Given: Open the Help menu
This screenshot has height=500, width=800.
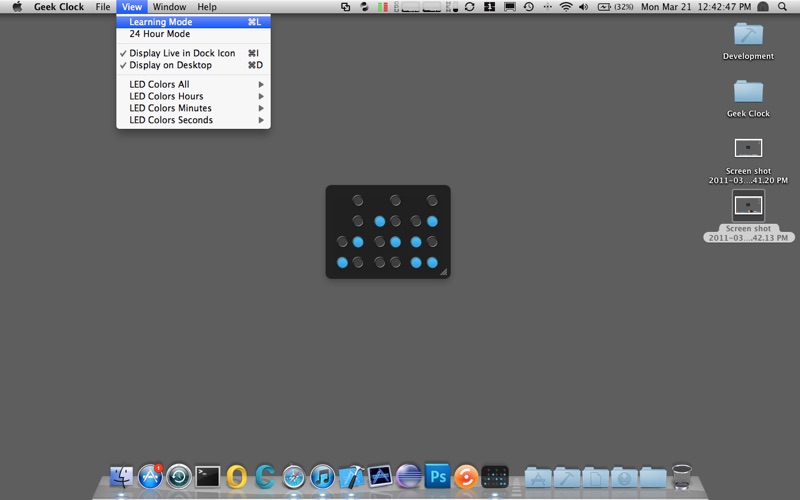Looking at the screenshot, I should pyautogui.click(x=207, y=7).
